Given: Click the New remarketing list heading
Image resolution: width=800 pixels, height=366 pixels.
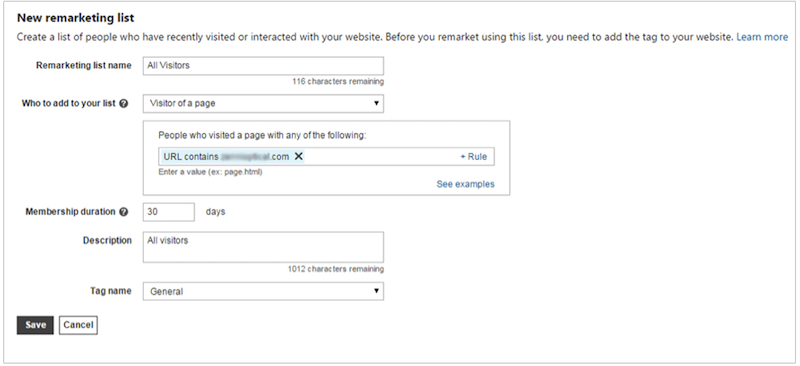Looking at the screenshot, I should (x=76, y=18).
